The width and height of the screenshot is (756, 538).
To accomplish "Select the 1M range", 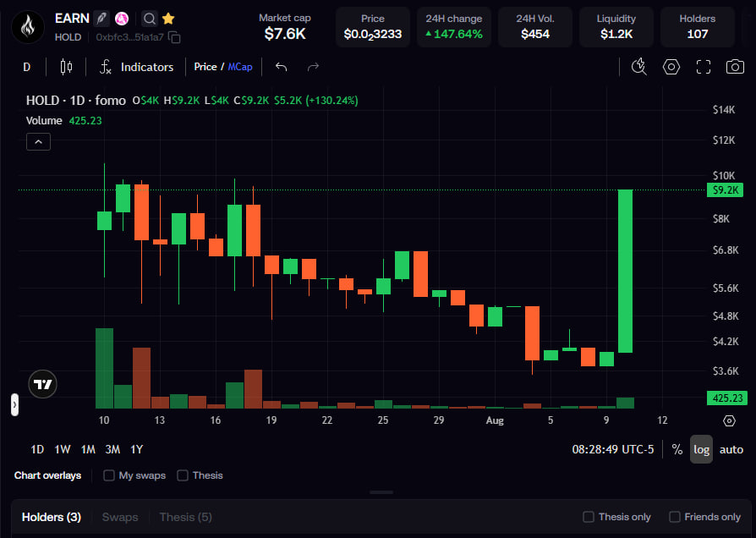I will (x=88, y=450).
